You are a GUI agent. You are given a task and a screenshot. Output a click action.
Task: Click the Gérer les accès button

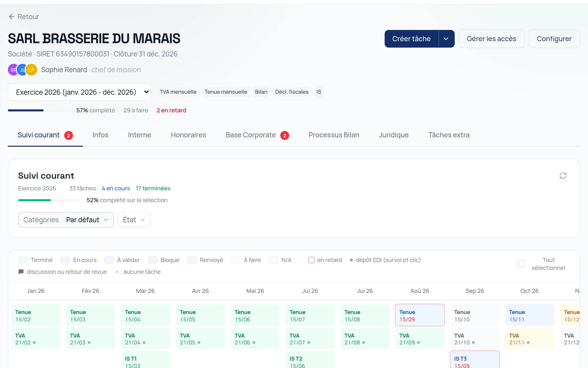[491, 39]
